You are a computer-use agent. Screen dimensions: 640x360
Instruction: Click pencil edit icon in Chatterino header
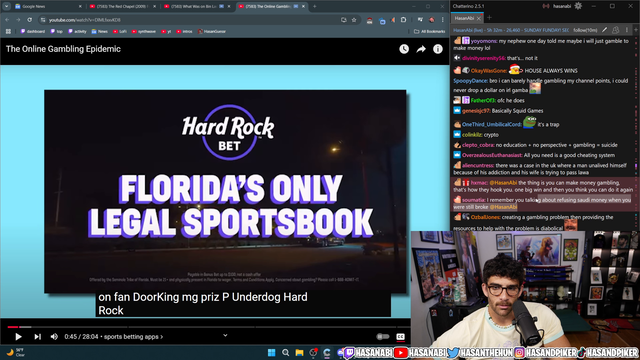[604, 30]
